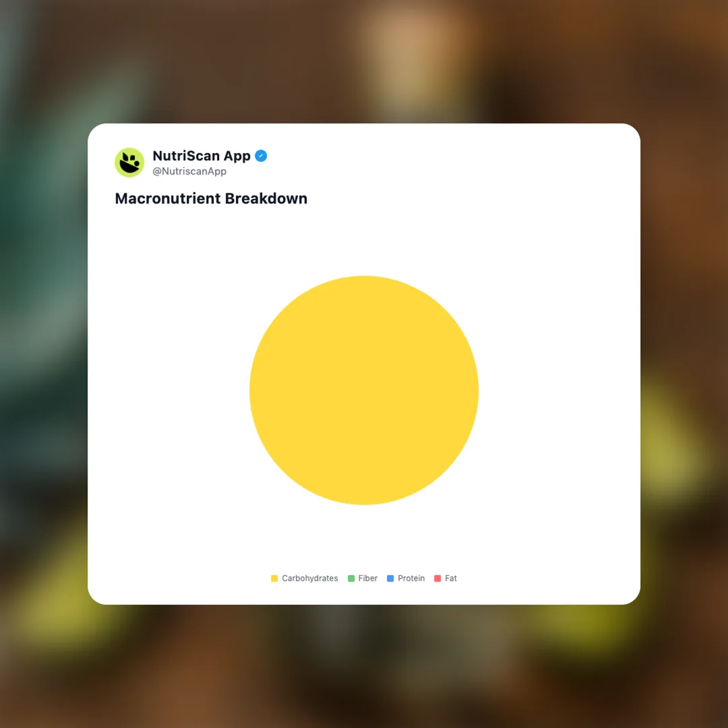Open the @NutriscanApp handle link
Image resolution: width=728 pixels, height=728 pixels.
[189, 171]
